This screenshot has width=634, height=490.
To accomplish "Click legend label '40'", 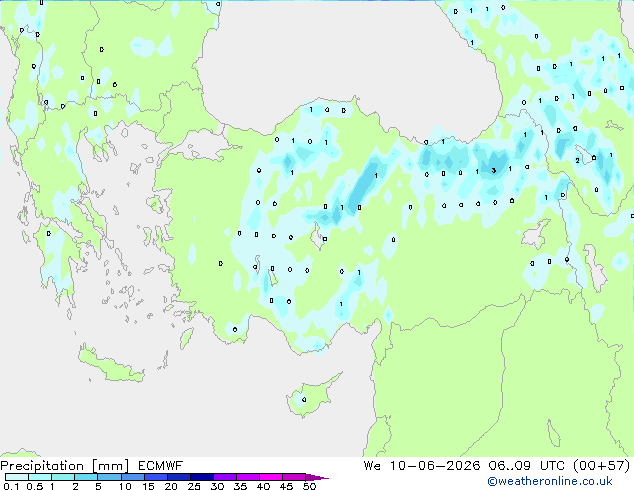I will pos(263,486).
